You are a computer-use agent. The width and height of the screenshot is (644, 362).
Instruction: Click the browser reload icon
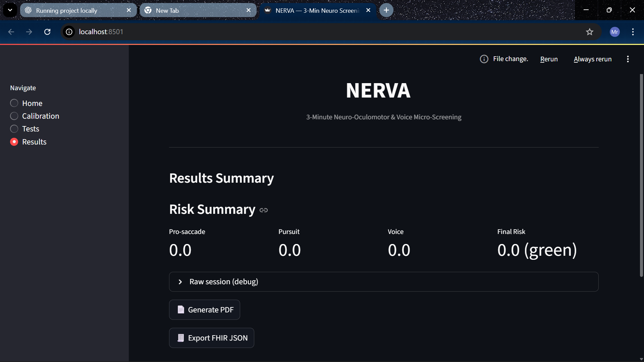[47, 32]
